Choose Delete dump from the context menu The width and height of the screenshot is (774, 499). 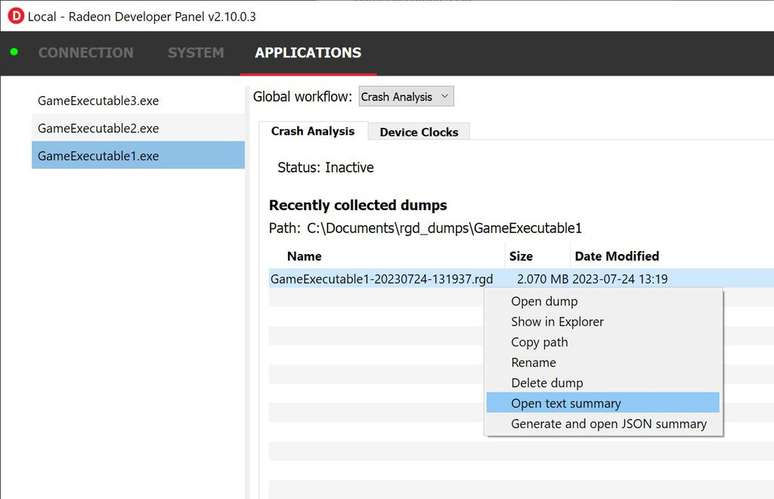[x=603, y=383]
